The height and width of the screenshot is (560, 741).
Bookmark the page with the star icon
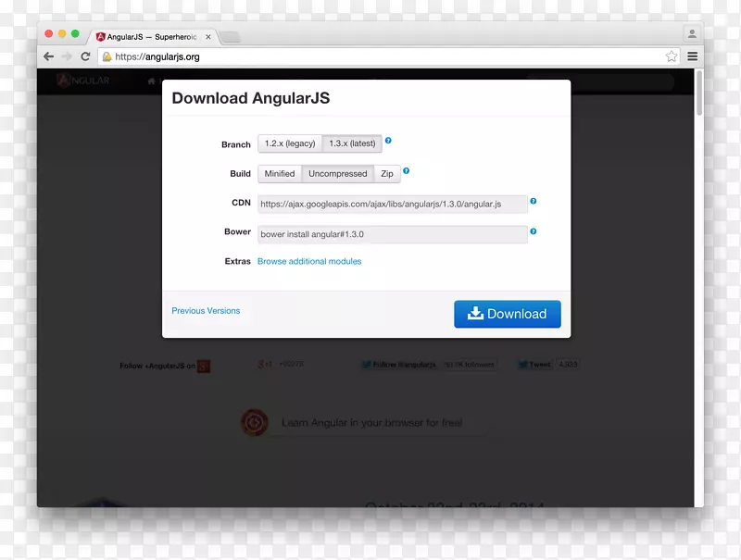pos(672,56)
